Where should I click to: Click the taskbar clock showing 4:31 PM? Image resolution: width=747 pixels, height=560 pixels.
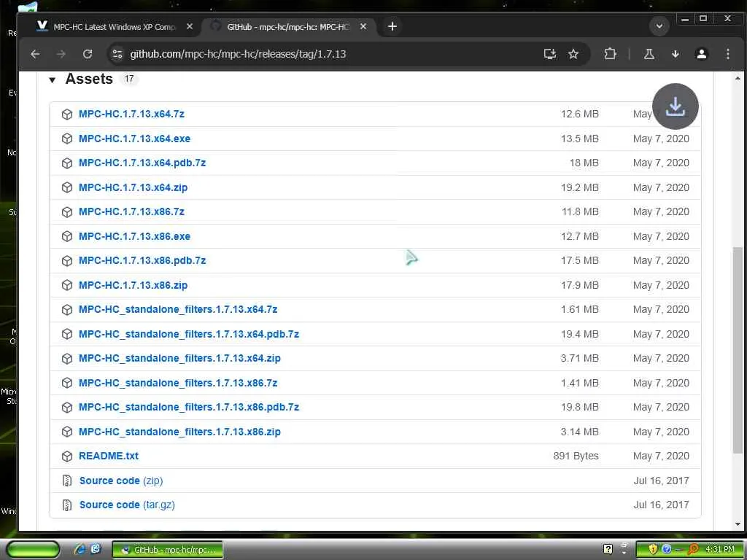pos(720,550)
